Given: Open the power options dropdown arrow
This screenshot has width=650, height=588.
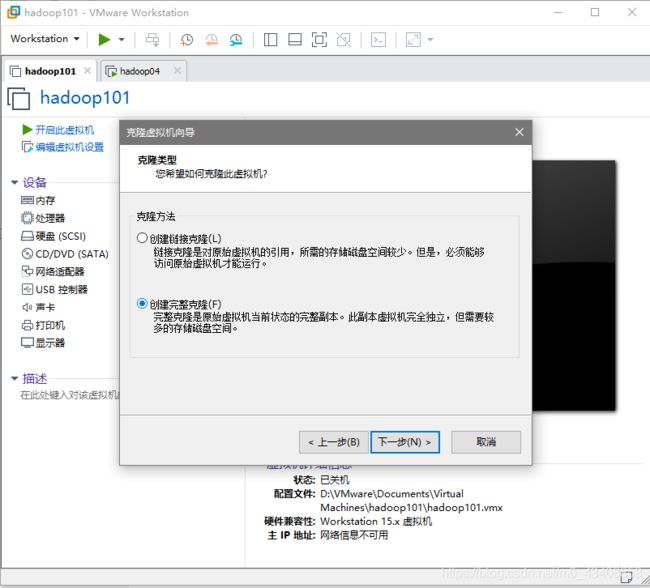Looking at the screenshot, I should click(121, 40).
